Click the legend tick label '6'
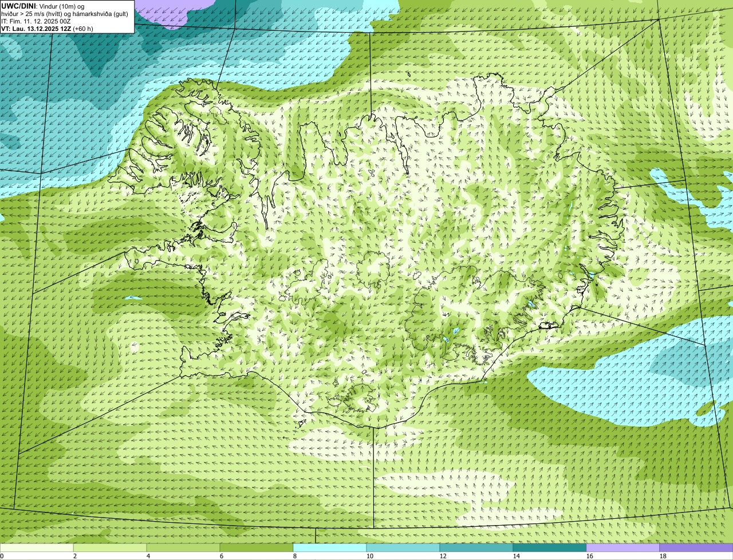Screen dimensions: 733x560 pos(222,556)
